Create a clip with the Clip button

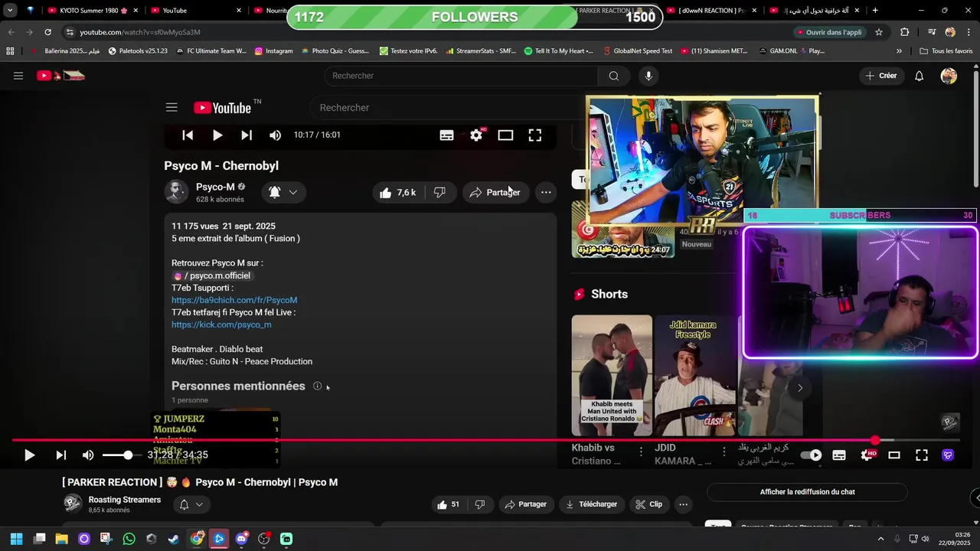[x=648, y=504]
